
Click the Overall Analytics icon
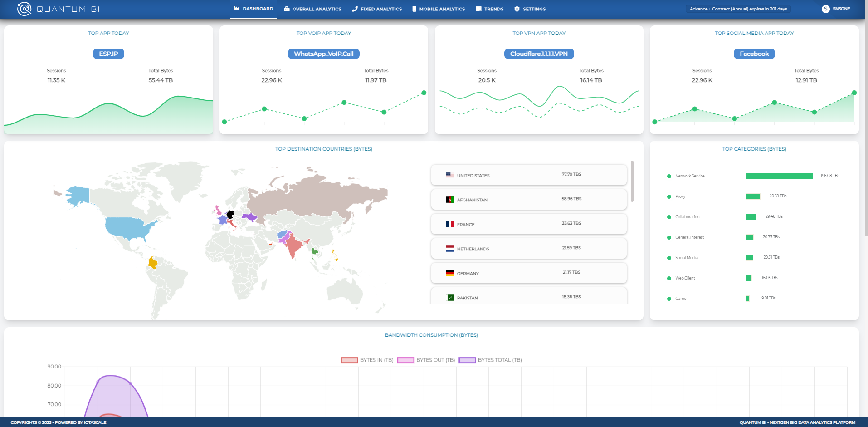287,9
